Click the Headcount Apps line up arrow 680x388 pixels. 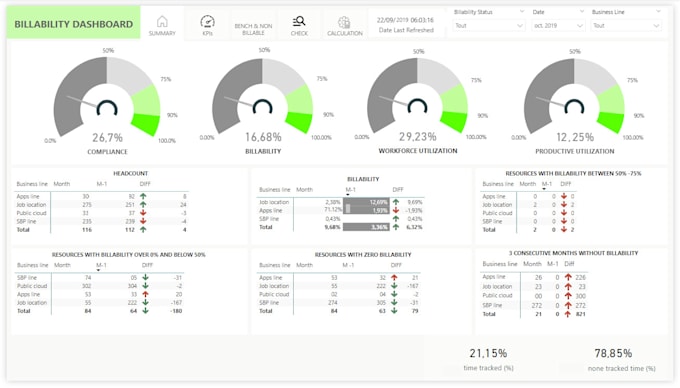[143, 196]
